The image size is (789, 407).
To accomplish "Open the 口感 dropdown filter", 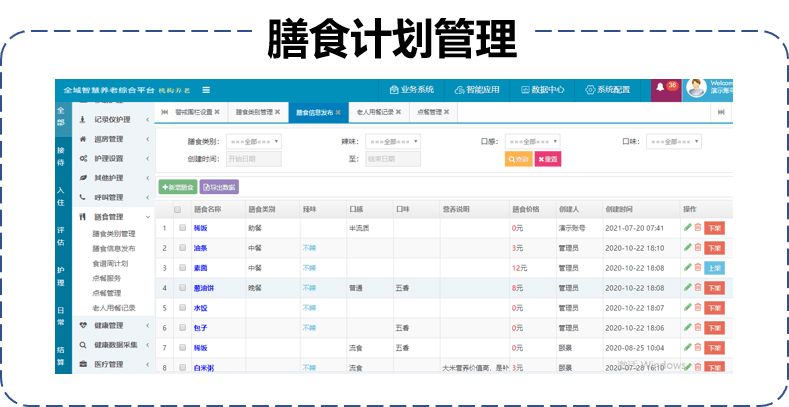I will click(532, 142).
